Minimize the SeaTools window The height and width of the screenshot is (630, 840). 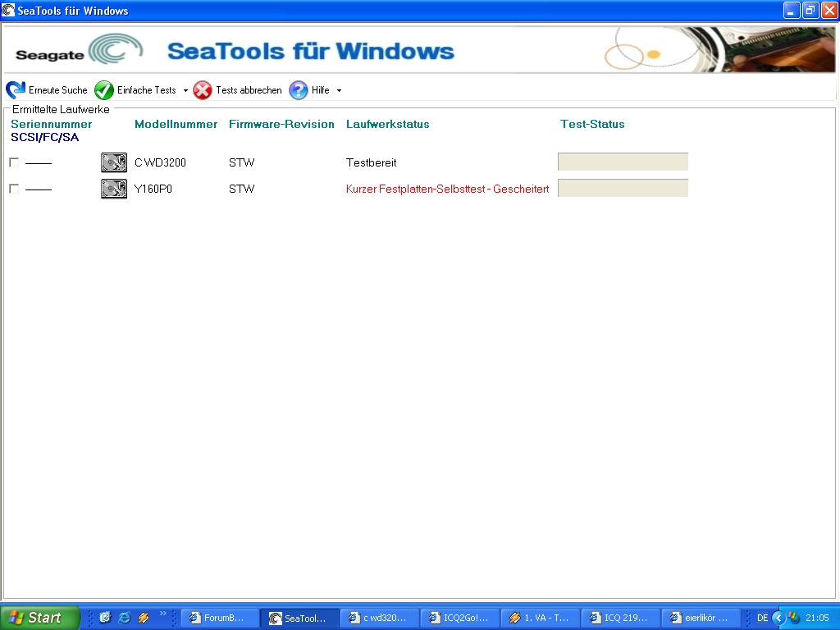(x=792, y=10)
